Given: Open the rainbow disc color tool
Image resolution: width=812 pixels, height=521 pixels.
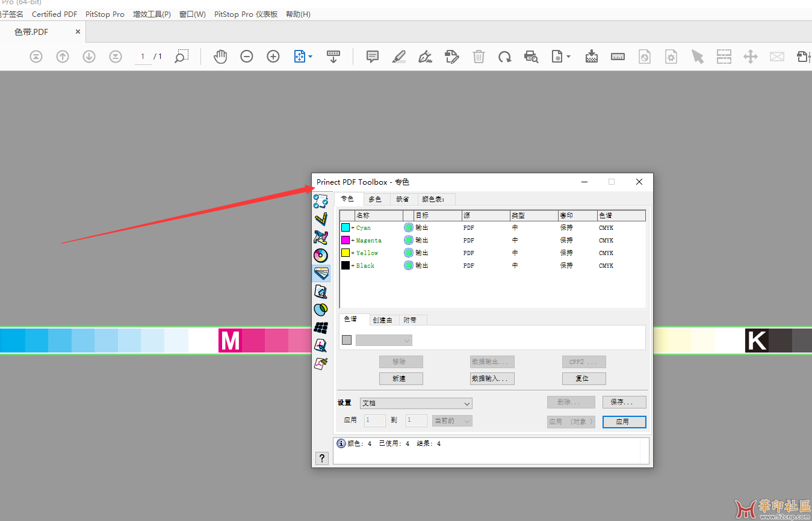Looking at the screenshot, I should 321,256.
